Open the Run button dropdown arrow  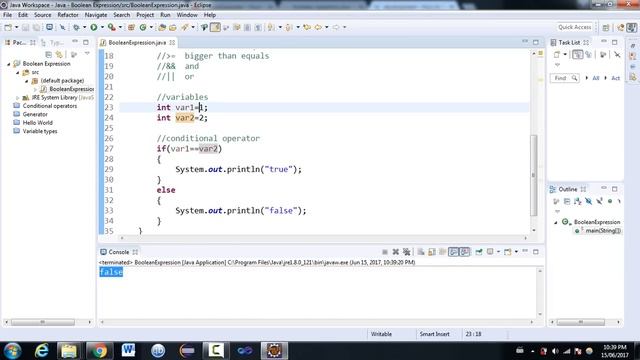click(x=102, y=27)
